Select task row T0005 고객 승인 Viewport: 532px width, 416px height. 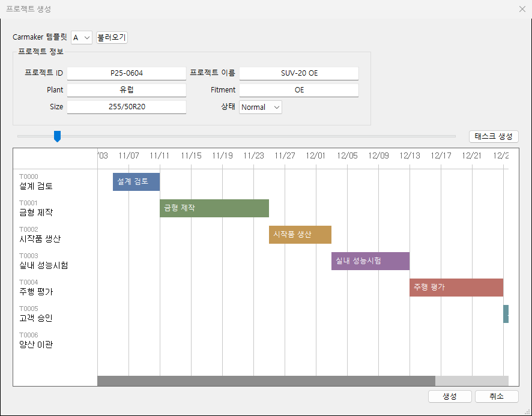point(55,314)
